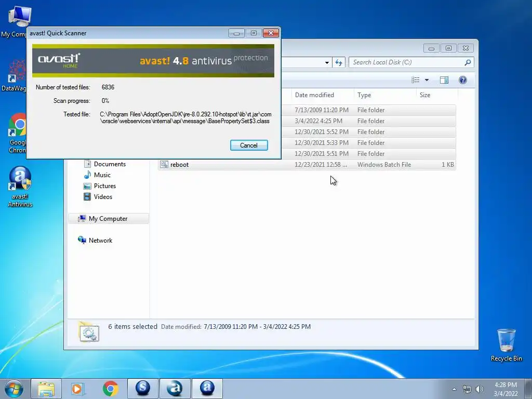Sort files by Size column

click(437, 95)
